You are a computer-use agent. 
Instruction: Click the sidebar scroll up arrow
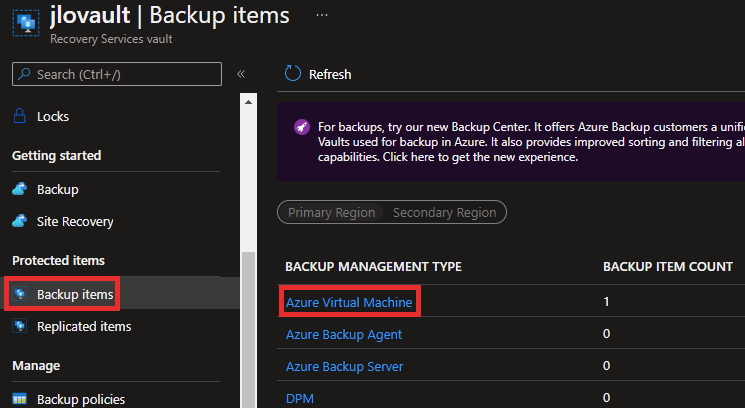[248, 102]
